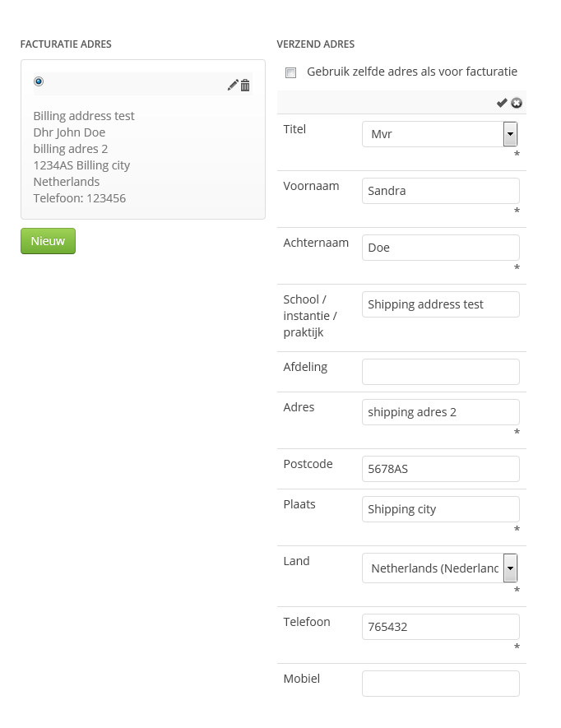
Task: Click the checkmark save shipping address icon
Action: pos(502,103)
